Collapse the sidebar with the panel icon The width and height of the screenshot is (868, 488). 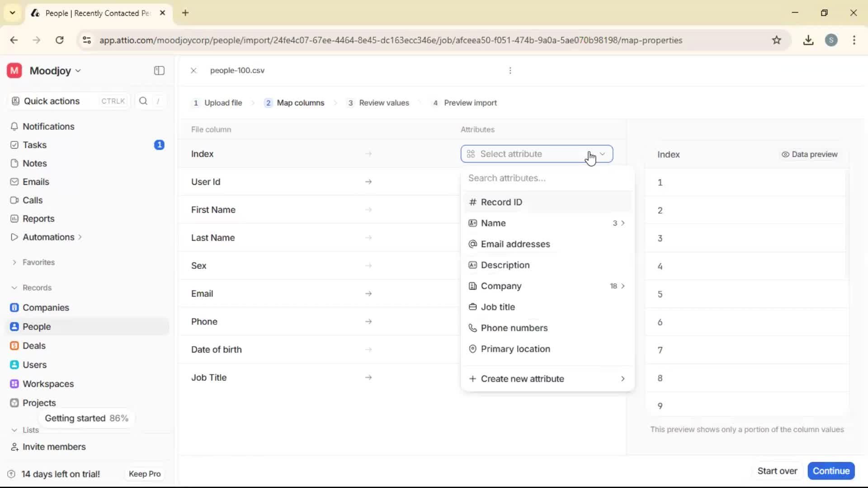coord(159,70)
